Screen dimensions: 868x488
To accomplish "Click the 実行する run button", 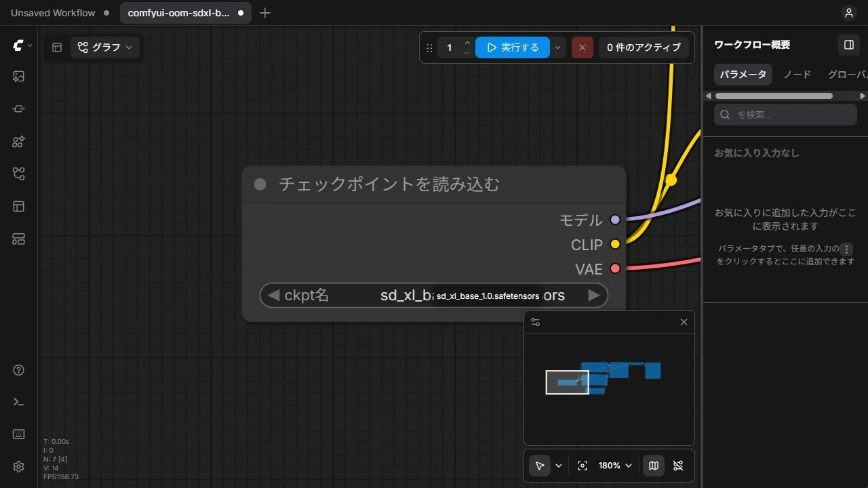I will (513, 47).
